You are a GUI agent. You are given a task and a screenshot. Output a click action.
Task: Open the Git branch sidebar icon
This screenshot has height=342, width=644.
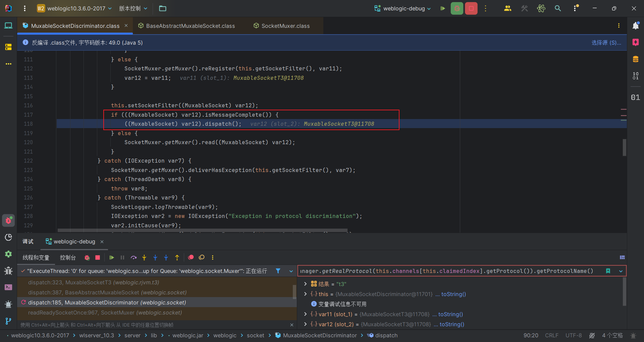coord(8,321)
